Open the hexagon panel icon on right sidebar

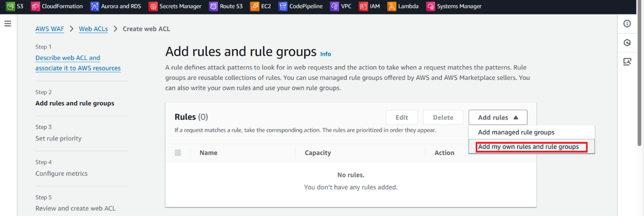click(x=627, y=43)
